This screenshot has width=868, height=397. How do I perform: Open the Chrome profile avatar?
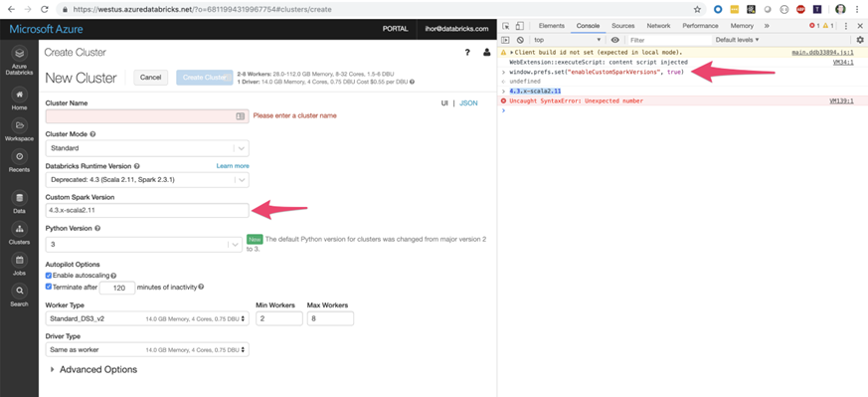click(840, 9)
